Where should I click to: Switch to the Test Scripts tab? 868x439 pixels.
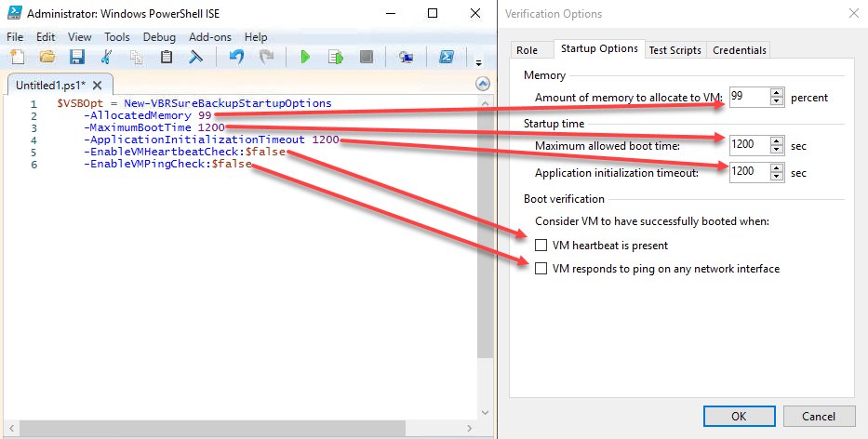[674, 50]
